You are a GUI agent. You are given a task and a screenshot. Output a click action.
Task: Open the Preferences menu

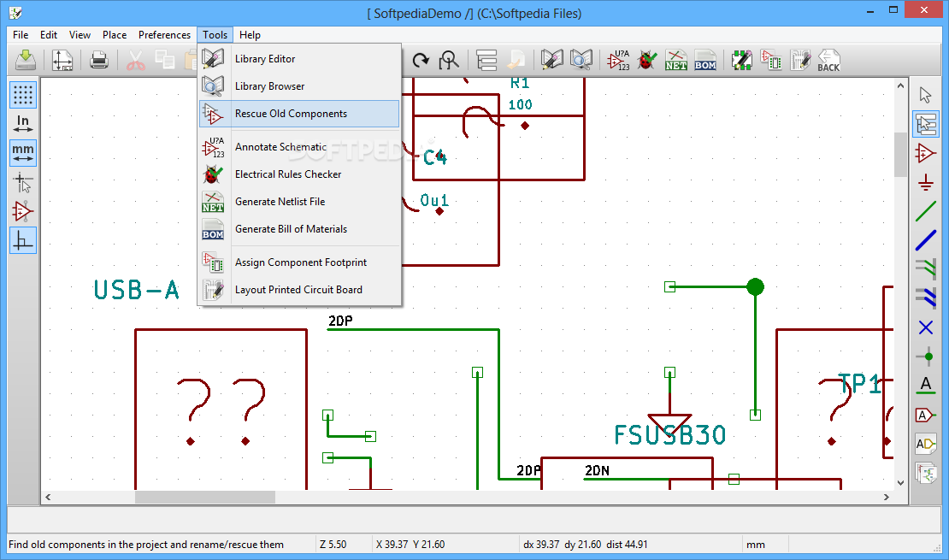(x=164, y=34)
